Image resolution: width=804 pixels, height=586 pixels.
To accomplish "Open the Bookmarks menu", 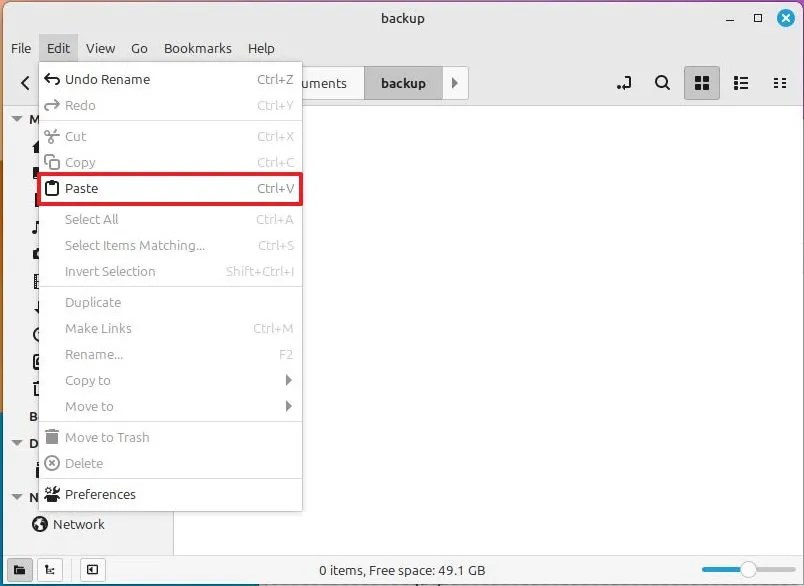I will pyautogui.click(x=197, y=48).
